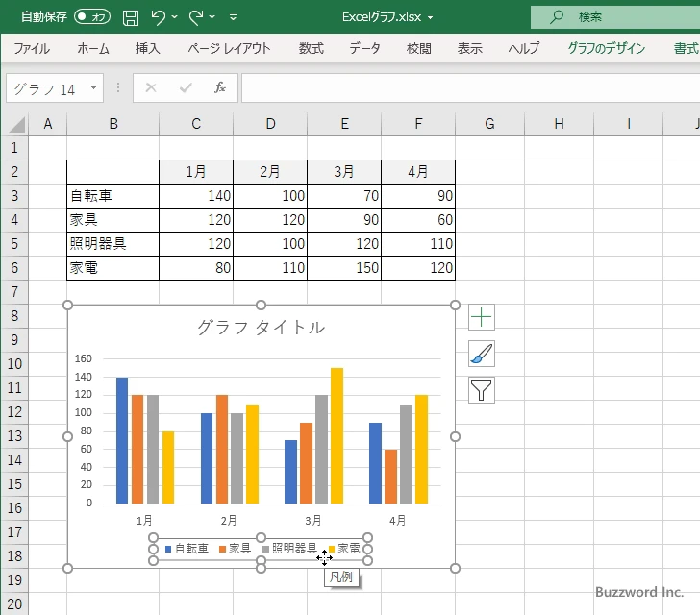The image size is (700, 615).
Task: Open the ヘルプ tab
Action: click(x=524, y=48)
